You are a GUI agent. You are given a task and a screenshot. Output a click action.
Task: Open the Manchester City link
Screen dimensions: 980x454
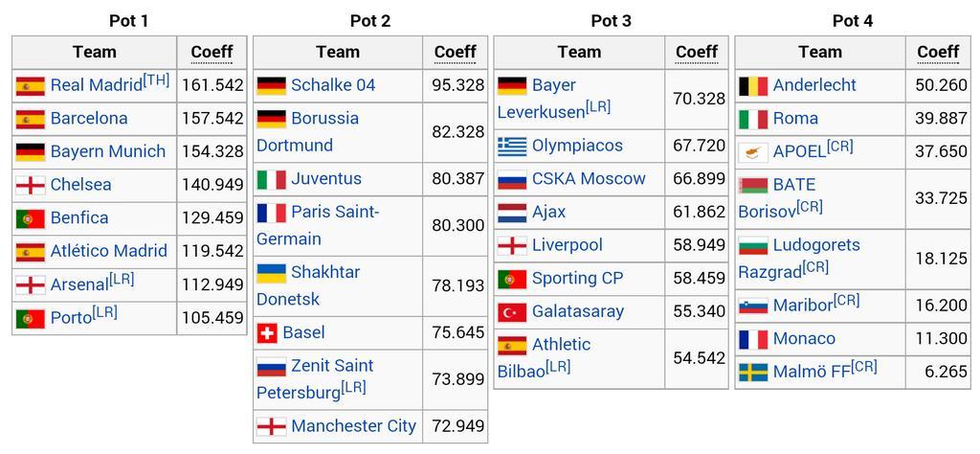[x=354, y=426]
